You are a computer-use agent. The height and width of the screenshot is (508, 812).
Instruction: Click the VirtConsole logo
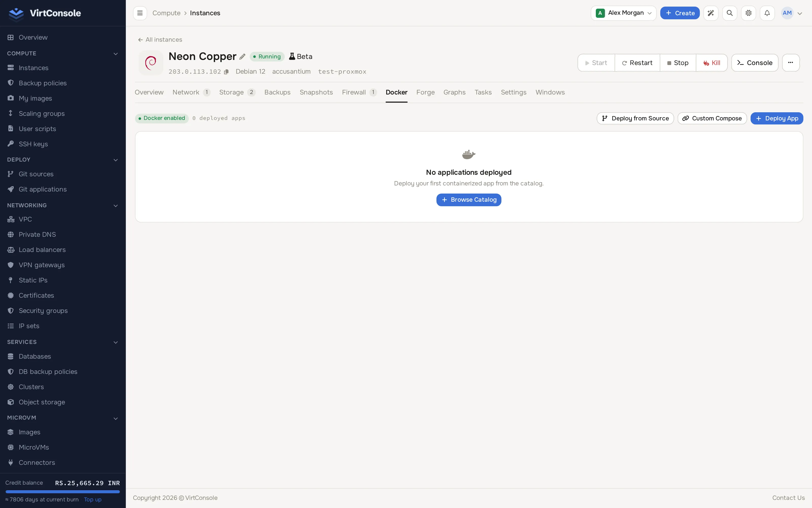click(x=45, y=13)
